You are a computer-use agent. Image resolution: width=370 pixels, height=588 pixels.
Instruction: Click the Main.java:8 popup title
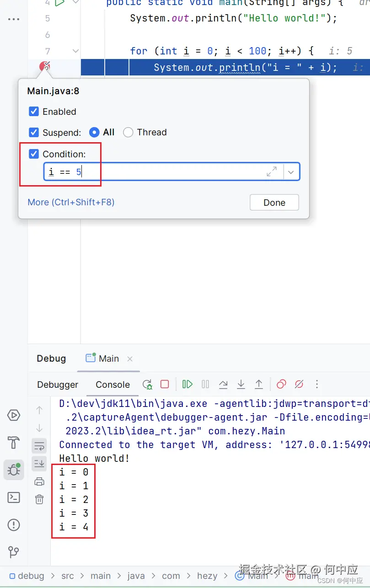pyautogui.click(x=53, y=91)
